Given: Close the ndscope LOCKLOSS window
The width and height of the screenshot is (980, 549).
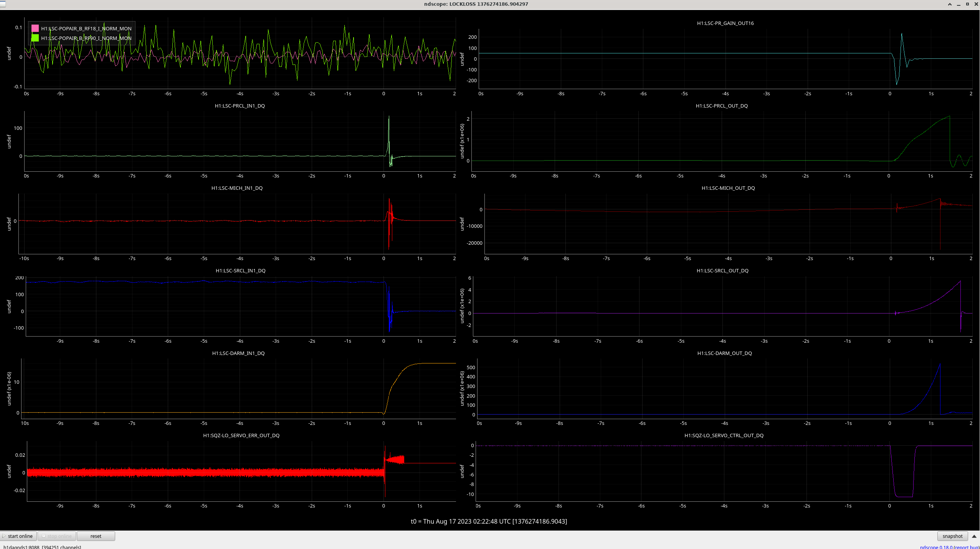Looking at the screenshot, I should (x=976, y=4).
